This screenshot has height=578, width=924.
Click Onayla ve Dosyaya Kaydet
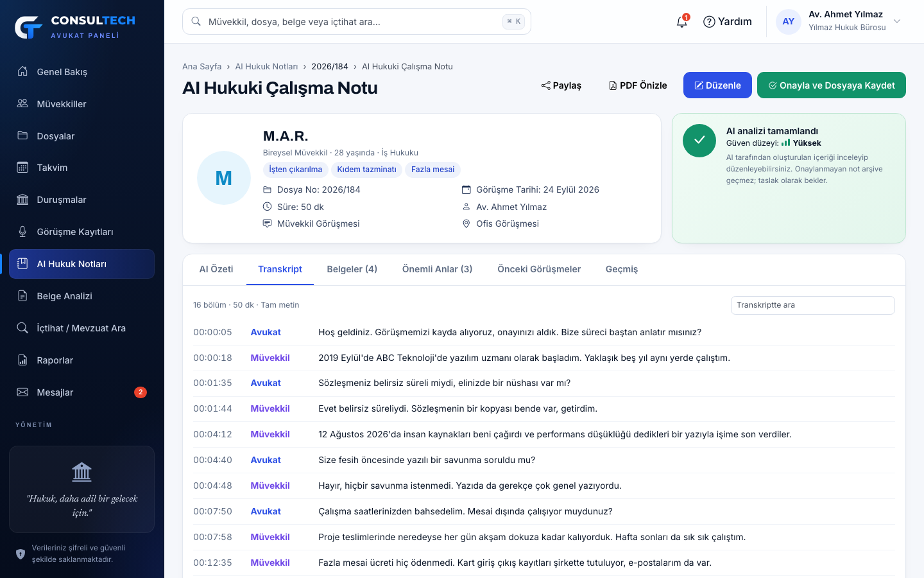[832, 85]
